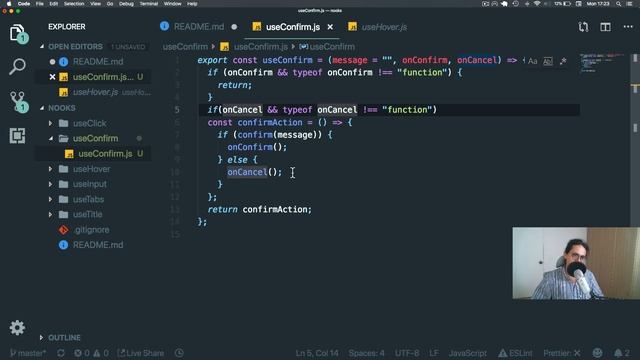Screen dimensions: 640x360
Task: Expand the useClick folder
Action: pos(50,123)
